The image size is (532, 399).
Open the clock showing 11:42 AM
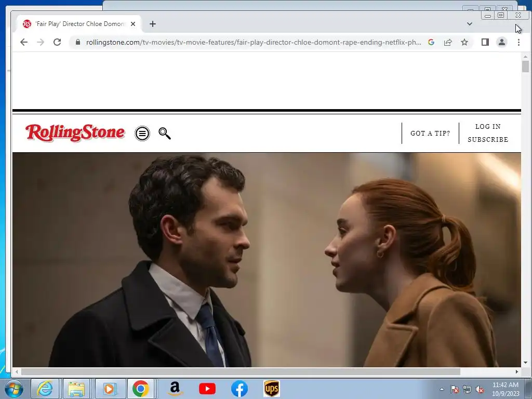pyautogui.click(x=506, y=389)
